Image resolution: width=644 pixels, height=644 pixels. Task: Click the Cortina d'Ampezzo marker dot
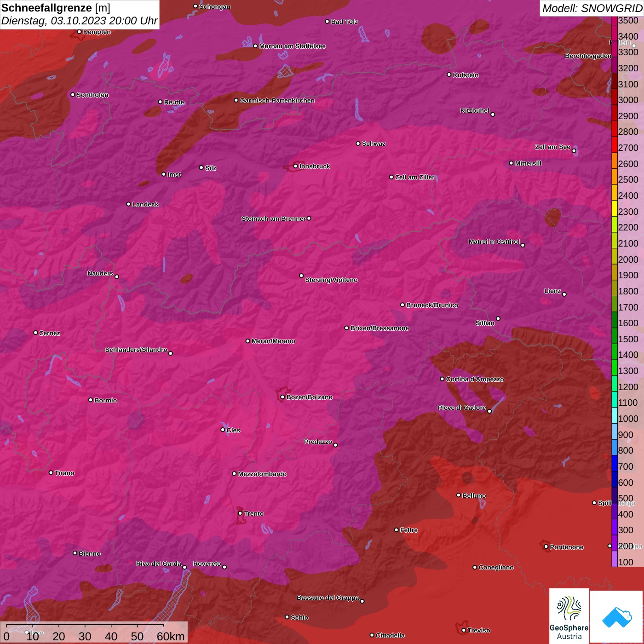[443, 379]
